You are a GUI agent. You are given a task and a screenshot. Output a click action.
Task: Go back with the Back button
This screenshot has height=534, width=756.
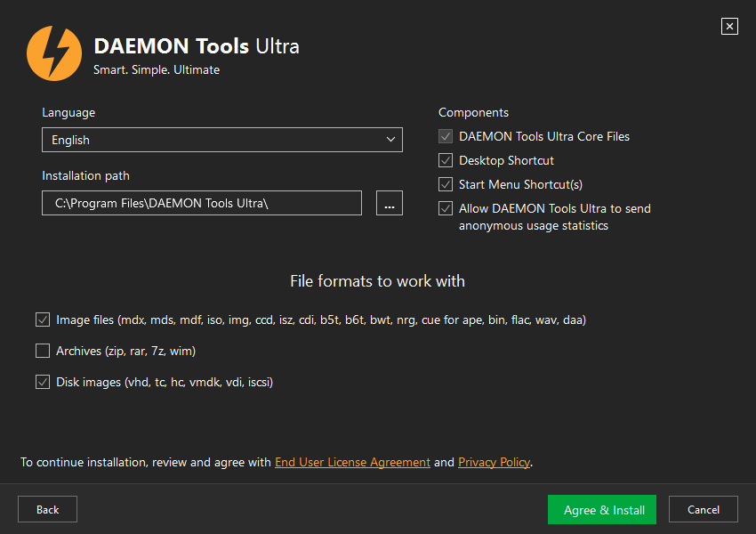coord(47,509)
